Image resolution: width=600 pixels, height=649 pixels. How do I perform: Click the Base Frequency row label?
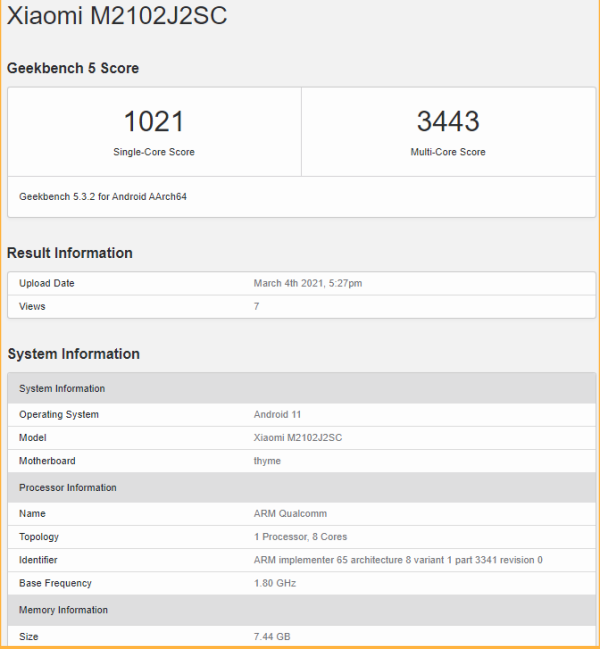coord(55,583)
